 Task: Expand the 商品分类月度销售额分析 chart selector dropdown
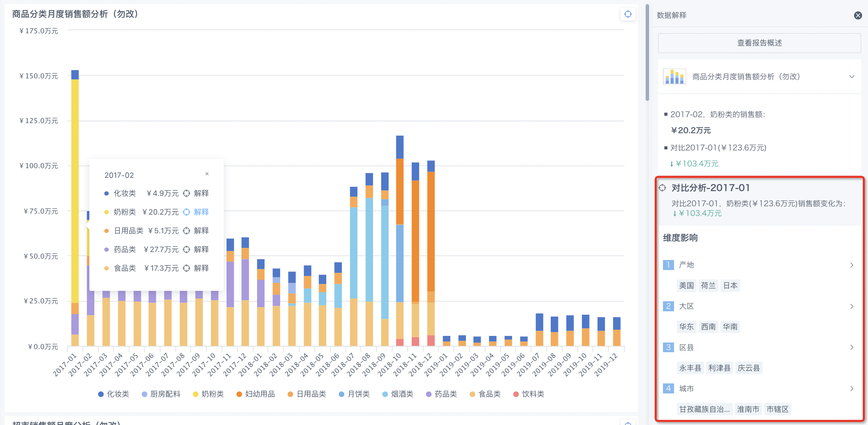coord(852,77)
